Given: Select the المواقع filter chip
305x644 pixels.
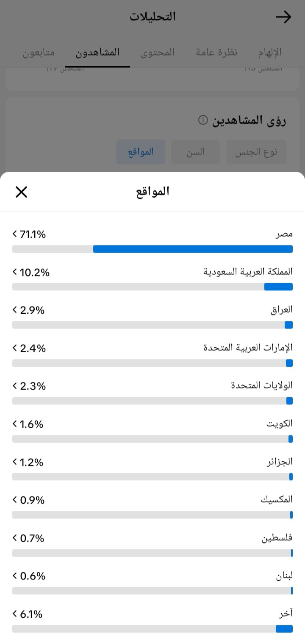Looking at the screenshot, I should click(x=141, y=152).
